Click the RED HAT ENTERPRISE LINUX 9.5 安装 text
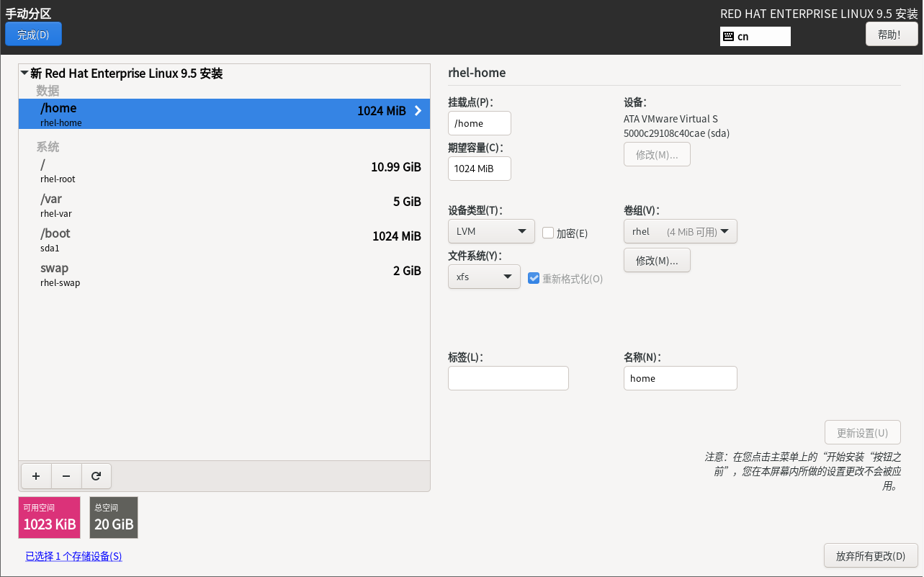The image size is (924, 577). tap(819, 14)
